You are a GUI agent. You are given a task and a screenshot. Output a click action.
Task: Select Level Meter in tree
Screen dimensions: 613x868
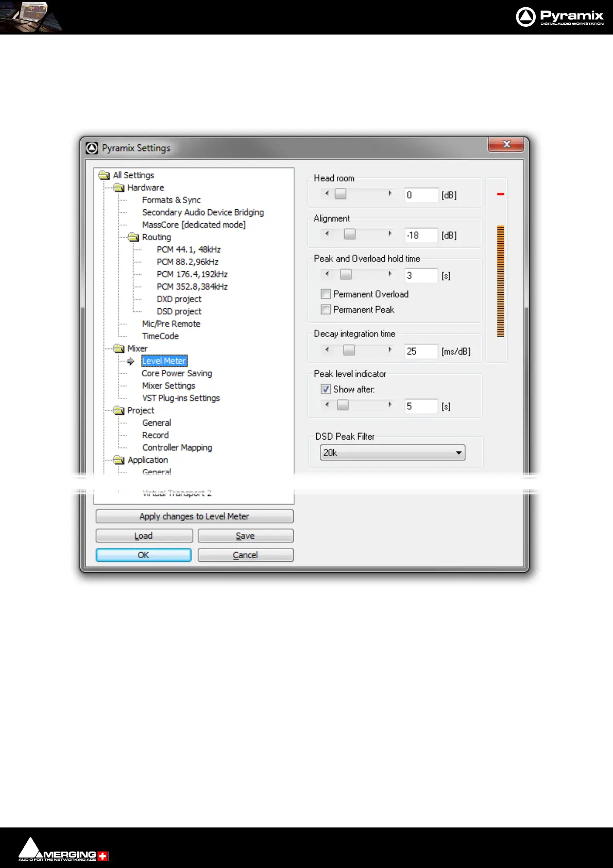(164, 361)
